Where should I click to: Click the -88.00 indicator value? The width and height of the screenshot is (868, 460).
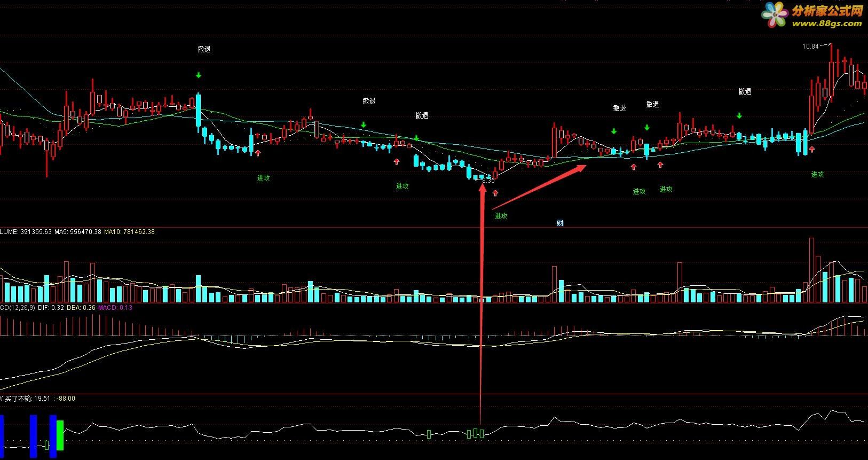(67, 399)
